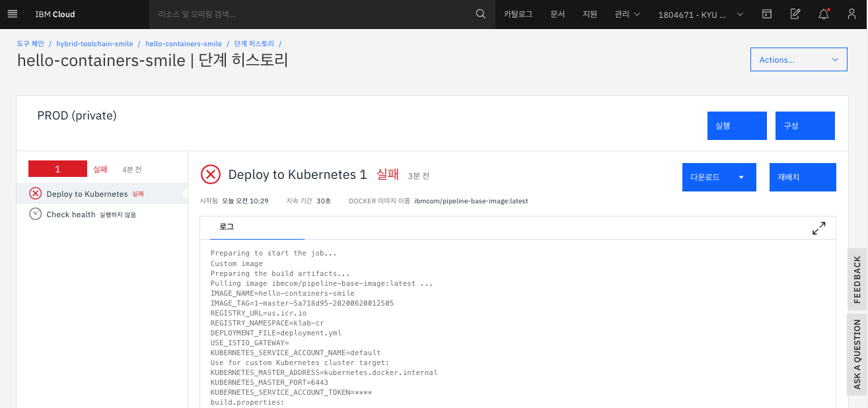
Task: Open 문서 in the top bar
Action: pos(558,14)
